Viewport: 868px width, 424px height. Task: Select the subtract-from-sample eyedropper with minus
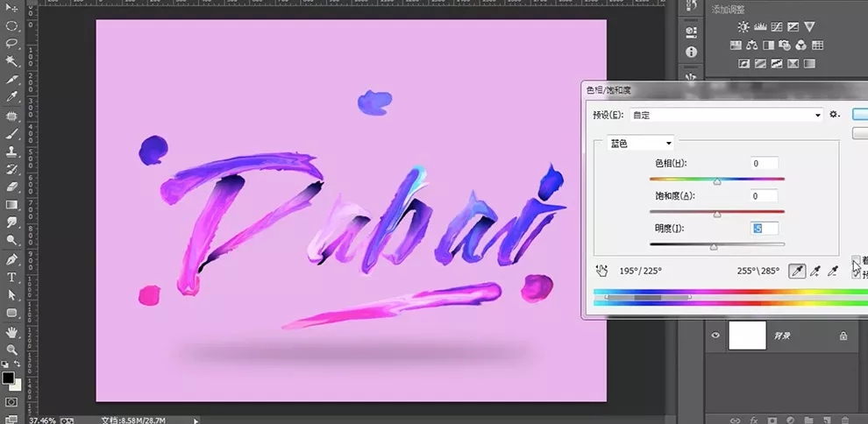pyautogui.click(x=833, y=271)
